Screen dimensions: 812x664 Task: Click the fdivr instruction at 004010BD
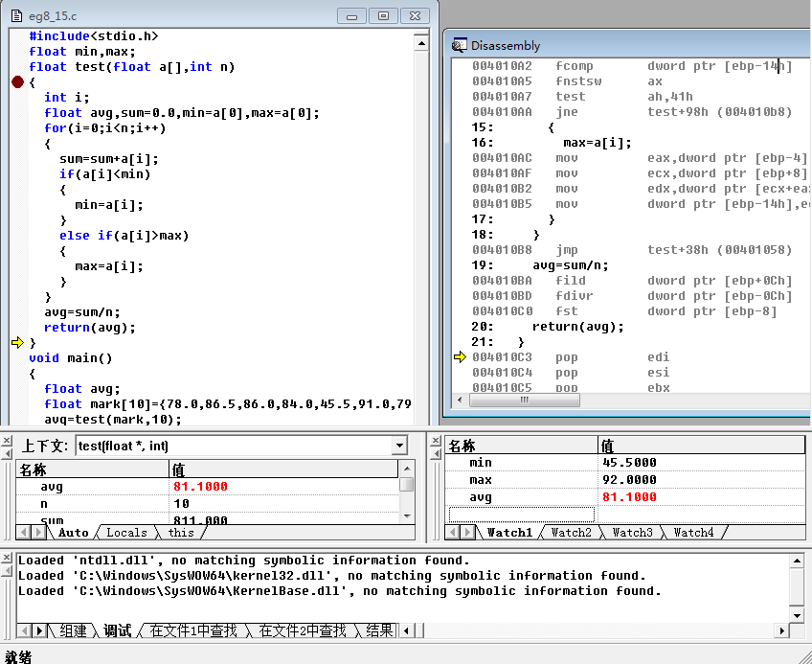click(x=632, y=296)
